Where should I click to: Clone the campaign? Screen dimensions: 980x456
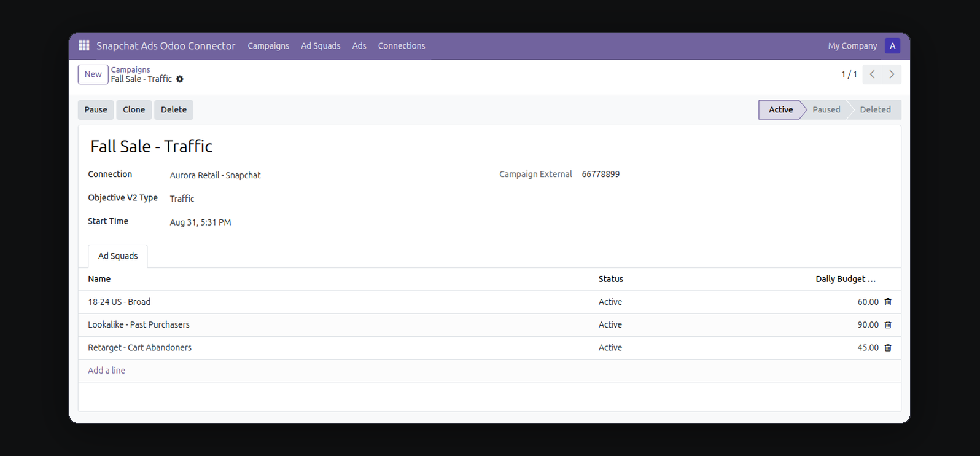pyautogui.click(x=134, y=110)
